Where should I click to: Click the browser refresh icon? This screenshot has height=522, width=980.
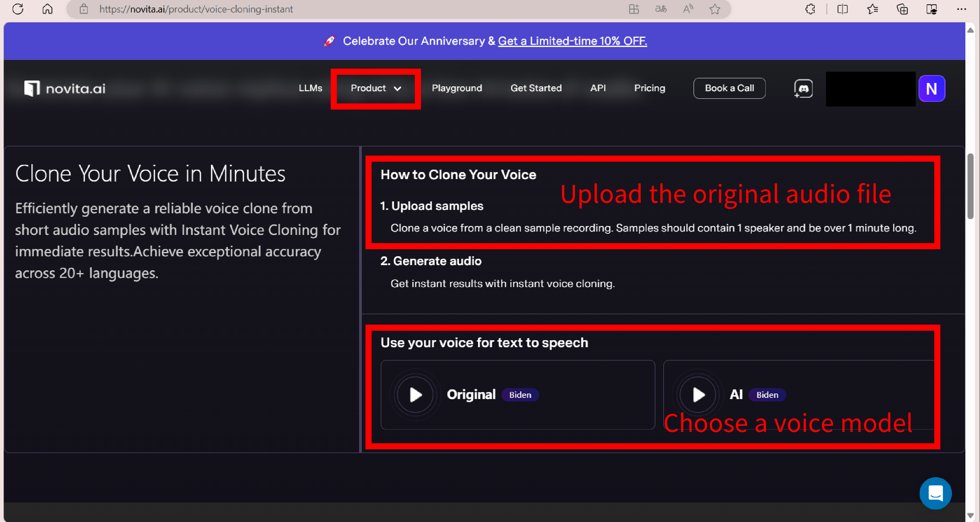click(18, 9)
